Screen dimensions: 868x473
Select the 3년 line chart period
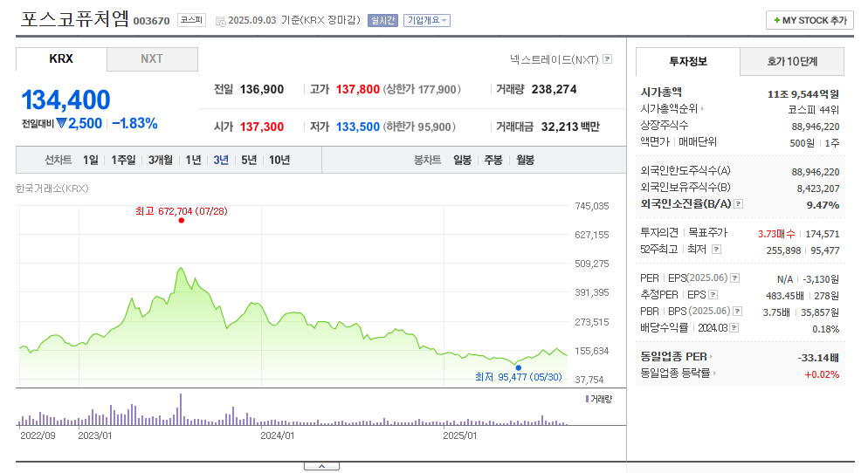[221, 160]
